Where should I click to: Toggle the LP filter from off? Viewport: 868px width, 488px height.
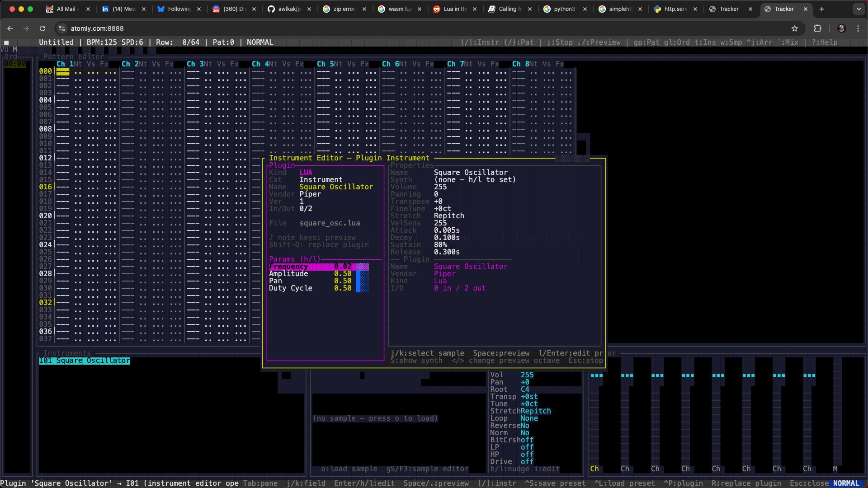click(527, 447)
